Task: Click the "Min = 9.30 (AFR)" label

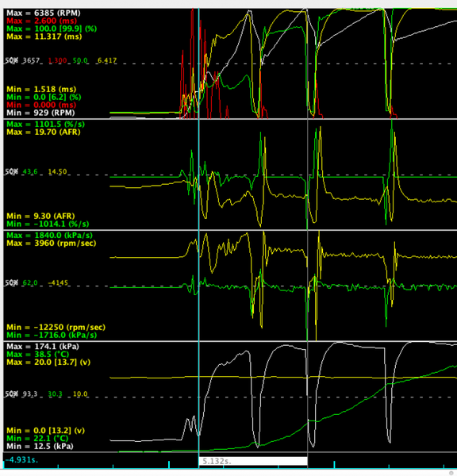Action: pos(40,216)
